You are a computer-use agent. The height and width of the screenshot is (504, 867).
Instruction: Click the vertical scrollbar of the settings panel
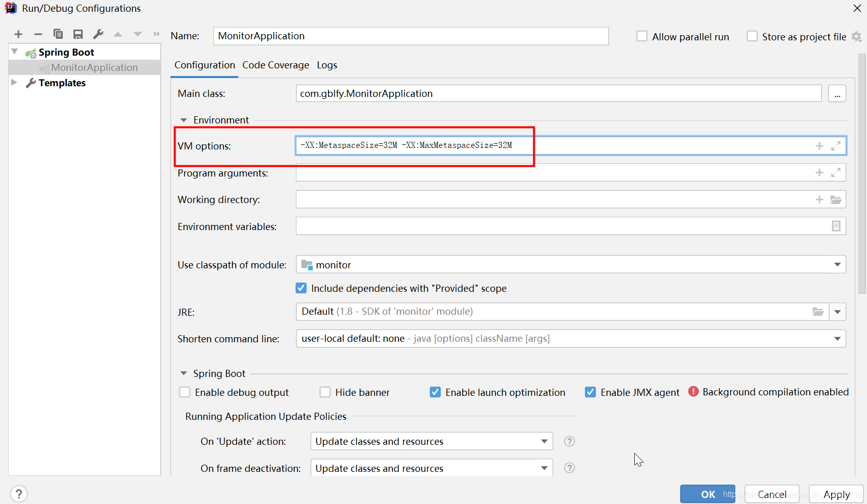[862, 173]
